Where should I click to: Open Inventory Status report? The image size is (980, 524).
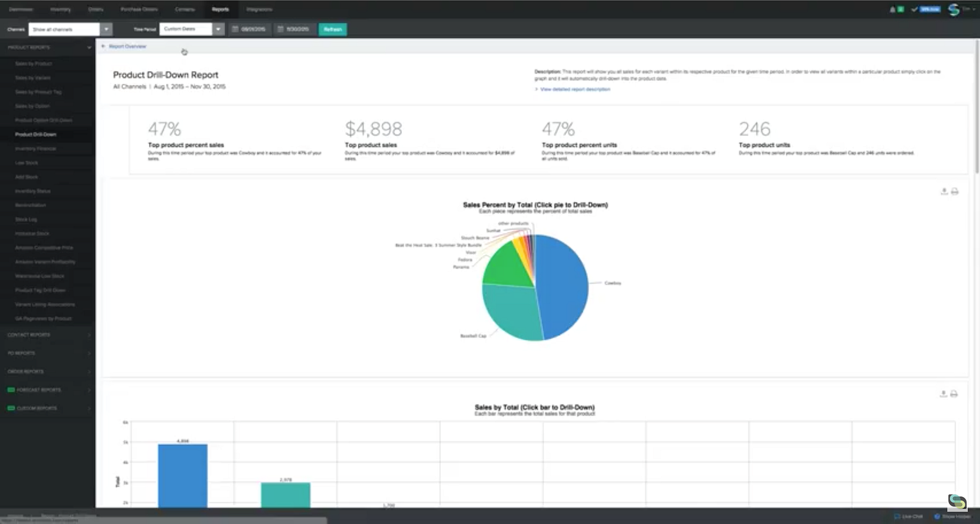32,191
